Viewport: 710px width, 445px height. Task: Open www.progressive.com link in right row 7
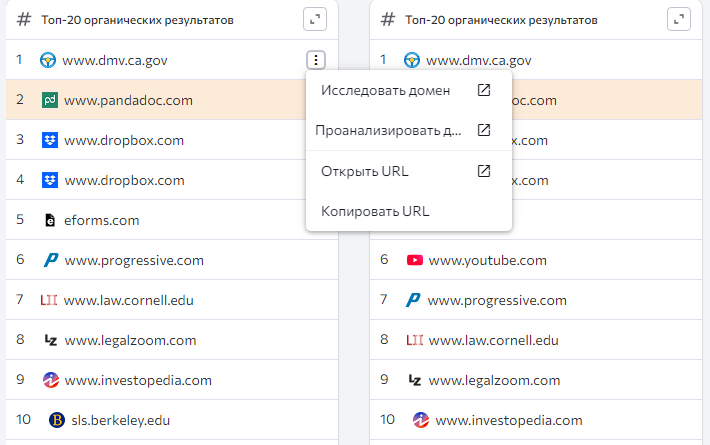(x=497, y=301)
